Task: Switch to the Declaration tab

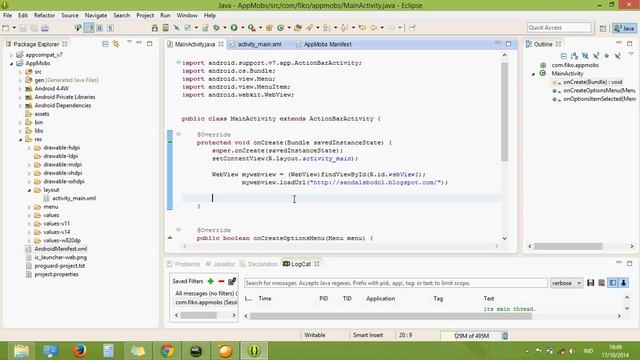Action: point(262,264)
